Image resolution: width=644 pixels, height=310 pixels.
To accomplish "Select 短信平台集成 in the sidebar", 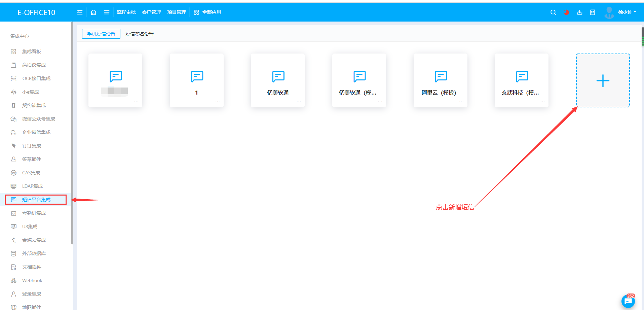I will 36,199.
